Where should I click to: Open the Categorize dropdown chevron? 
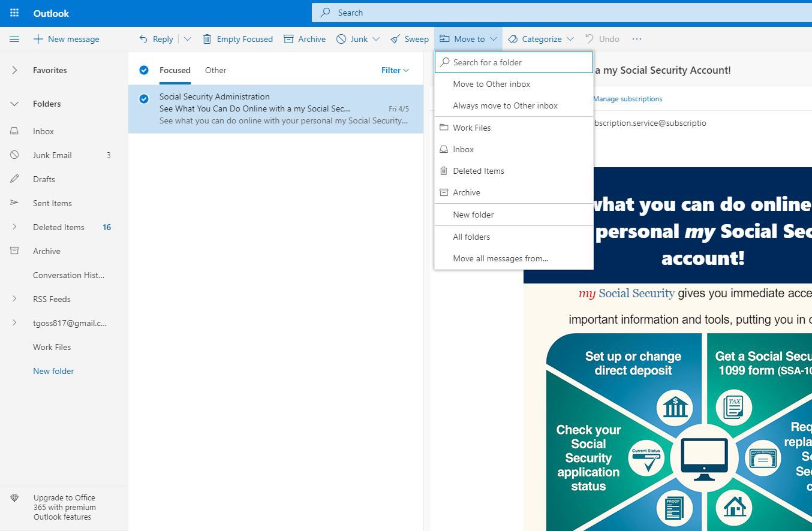point(570,39)
